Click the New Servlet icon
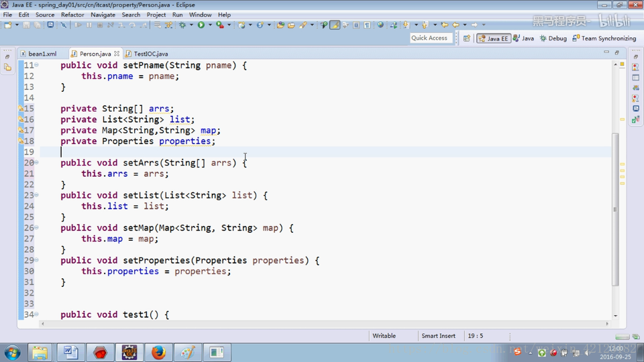 pyautogui.click(x=260, y=25)
